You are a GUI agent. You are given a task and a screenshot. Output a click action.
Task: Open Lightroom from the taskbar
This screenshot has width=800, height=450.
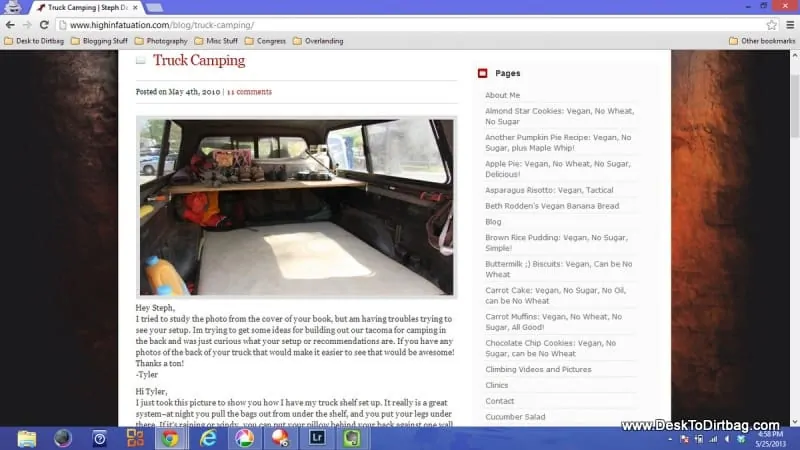317,439
